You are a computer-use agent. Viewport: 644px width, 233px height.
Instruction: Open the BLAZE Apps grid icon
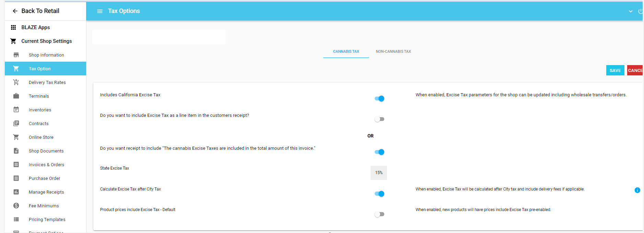tap(13, 27)
